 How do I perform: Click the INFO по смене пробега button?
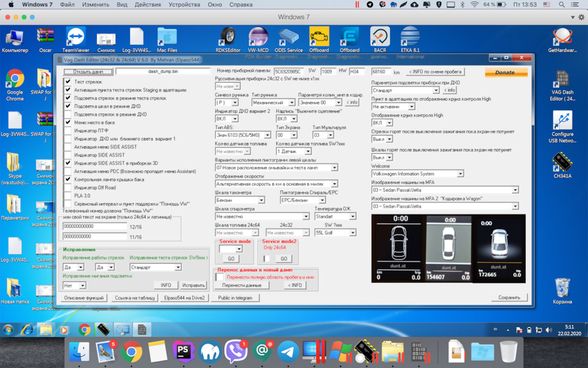[x=435, y=71]
